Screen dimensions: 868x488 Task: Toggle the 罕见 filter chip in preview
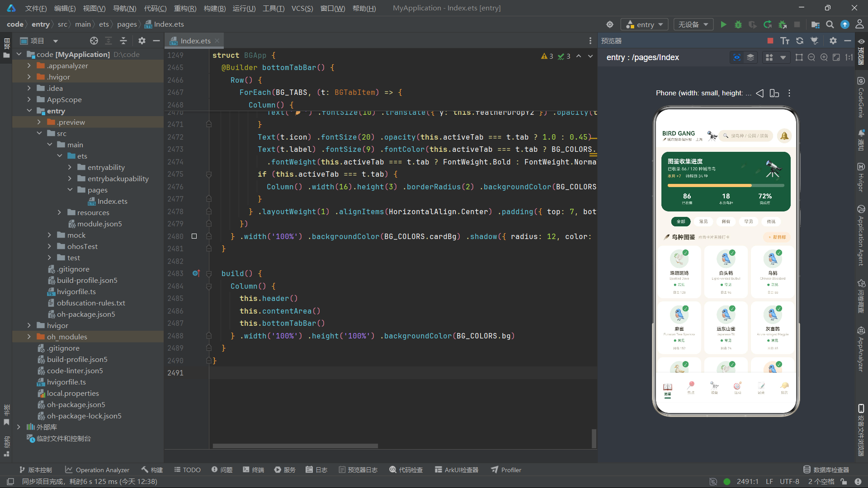749,221
